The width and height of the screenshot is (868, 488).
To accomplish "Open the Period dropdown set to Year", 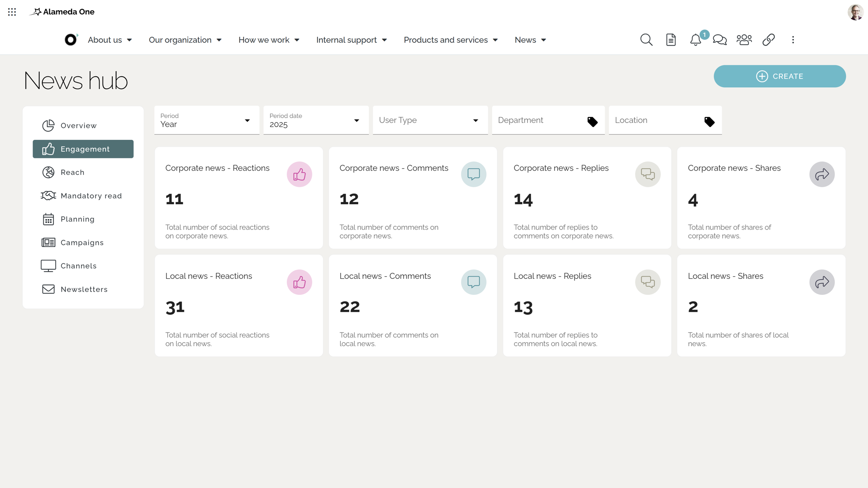I will click(207, 120).
